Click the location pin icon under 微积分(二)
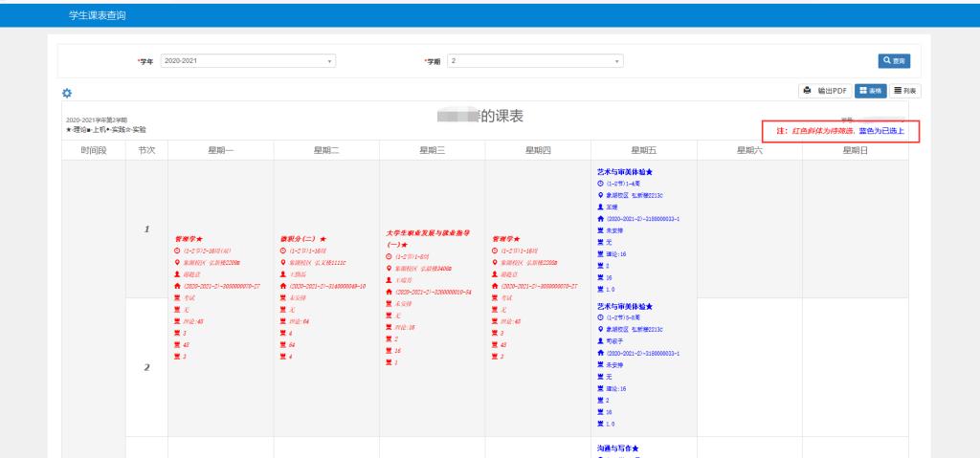Viewport: 980px width, 458px height. pos(281,261)
